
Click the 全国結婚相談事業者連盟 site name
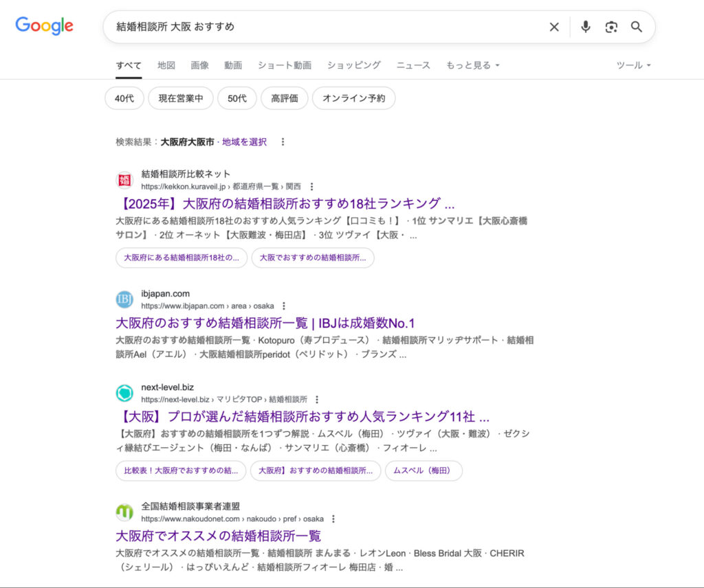[190, 506]
